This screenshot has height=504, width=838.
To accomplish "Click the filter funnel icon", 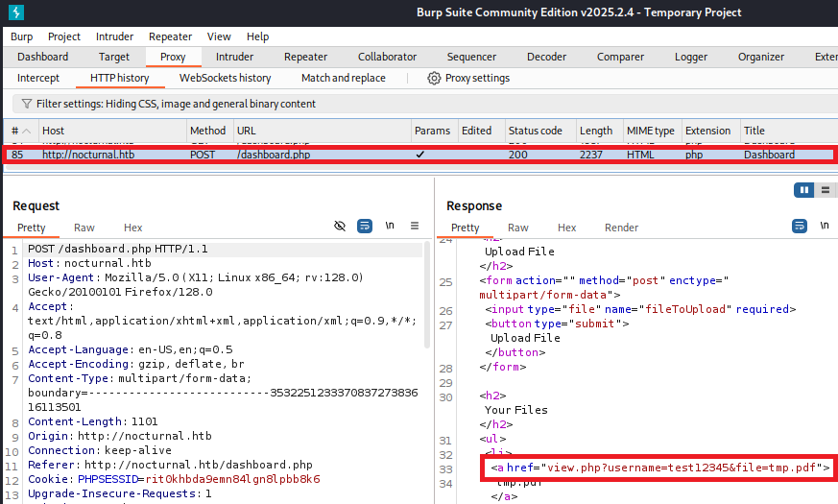I will click(26, 104).
